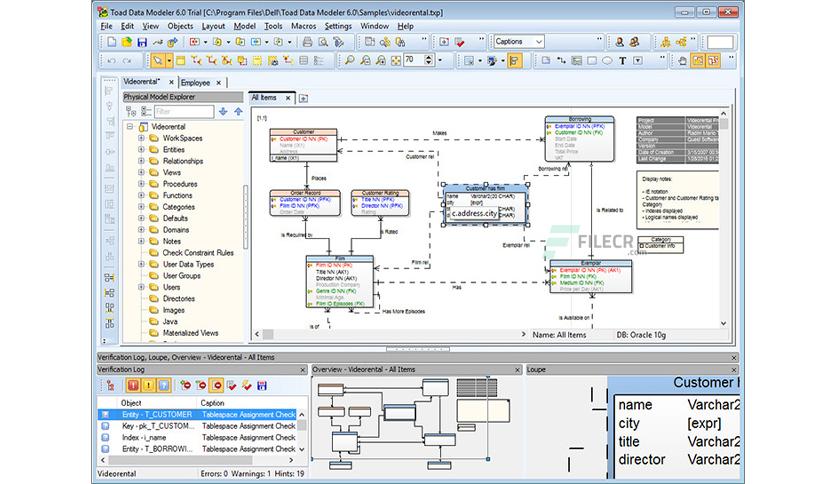Toggle the blue Hints filter in Verification Log
This screenshot has width=836, height=484.
pos(164,385)
